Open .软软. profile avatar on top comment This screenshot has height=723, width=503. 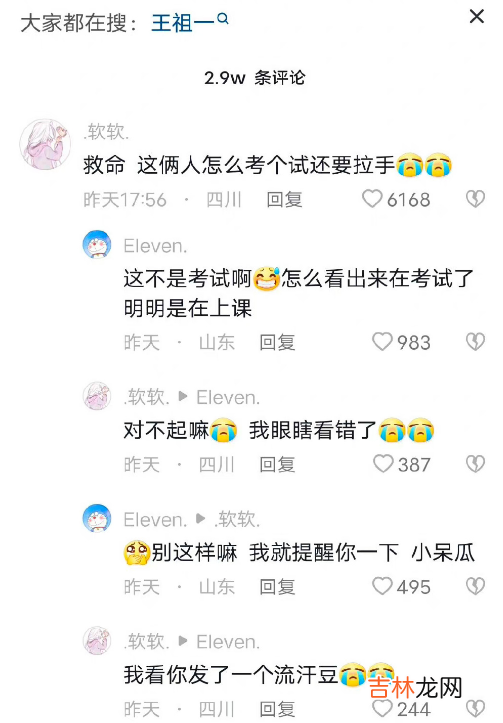pyautogui.click(x=45, y=144)
